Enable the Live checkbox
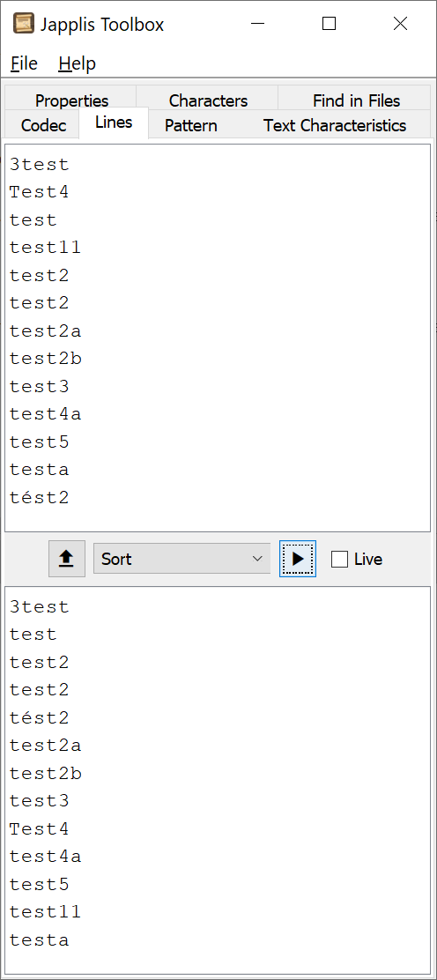Image resolution: width=437 pixels, height=980 pixels. (x=339, y=559)
